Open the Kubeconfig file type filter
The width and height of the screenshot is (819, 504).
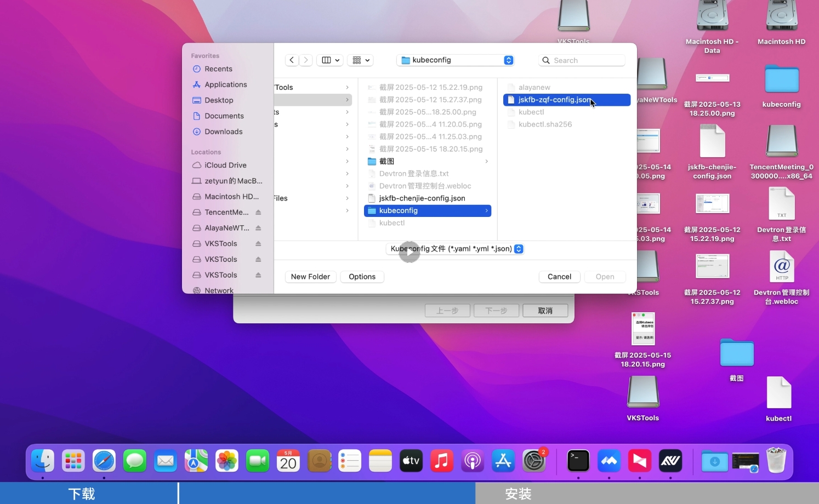pos(456,249)
